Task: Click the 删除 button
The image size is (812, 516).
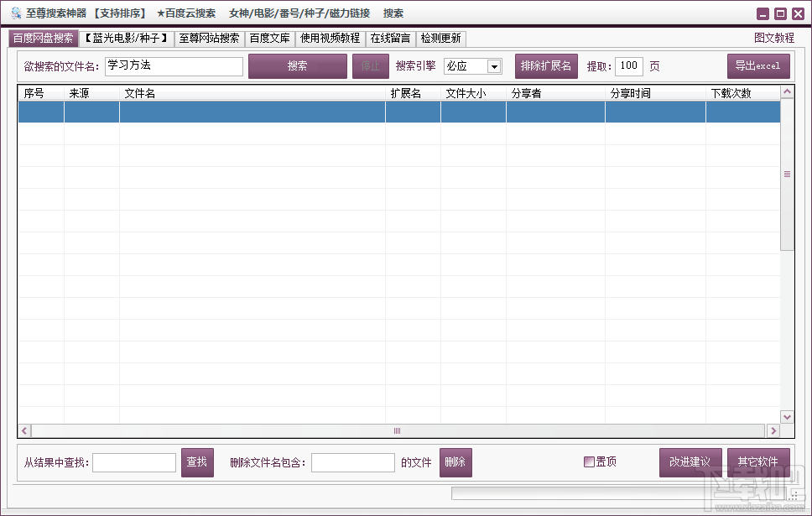Action: 455,462
